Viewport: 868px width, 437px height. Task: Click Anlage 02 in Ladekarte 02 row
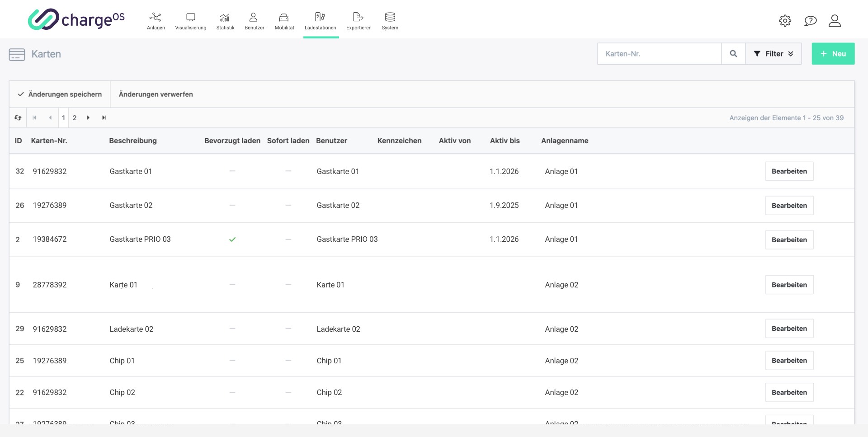pyautogui.click(x=561, y=329)
